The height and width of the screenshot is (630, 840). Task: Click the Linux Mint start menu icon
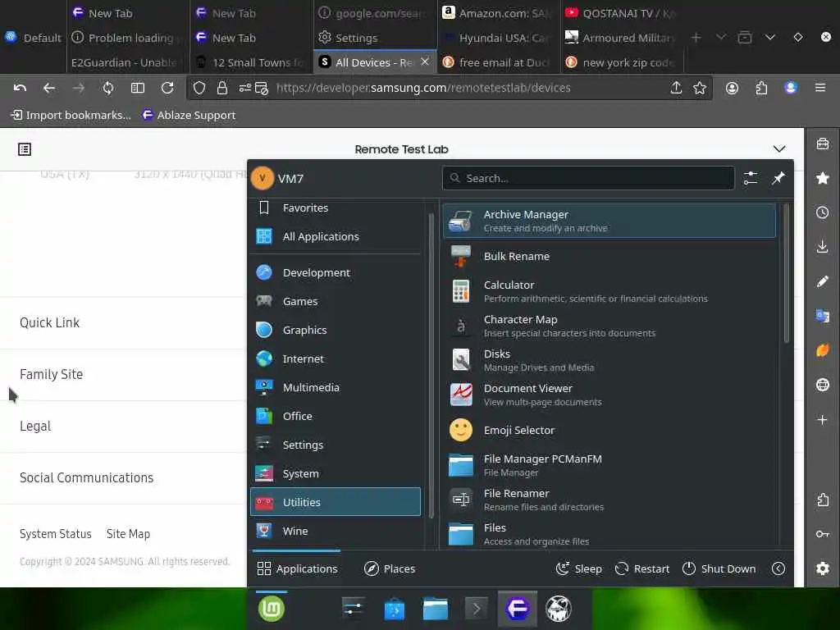click(271, 609)
